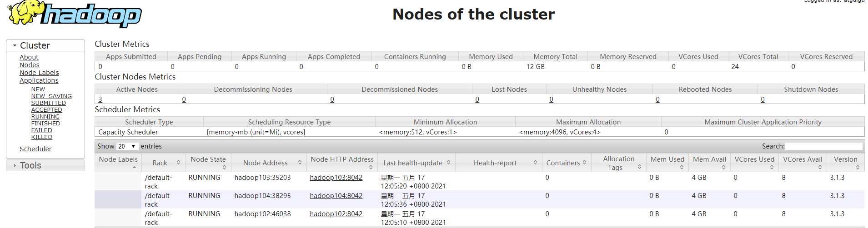Sort by Health-report column arrows
The image size is (868, 228).
(535, 163)
